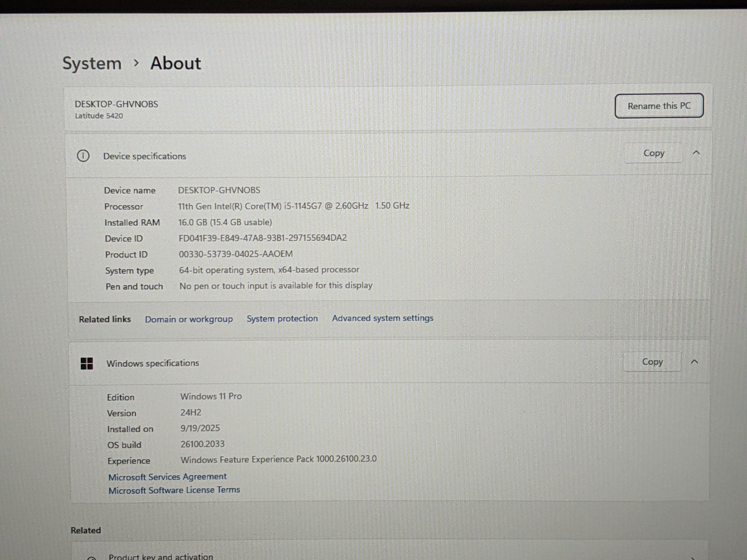Image resolution: width=747 pixels, height=560 pixels.
Task: Open the System protection link
Action: tap(282, 319)
